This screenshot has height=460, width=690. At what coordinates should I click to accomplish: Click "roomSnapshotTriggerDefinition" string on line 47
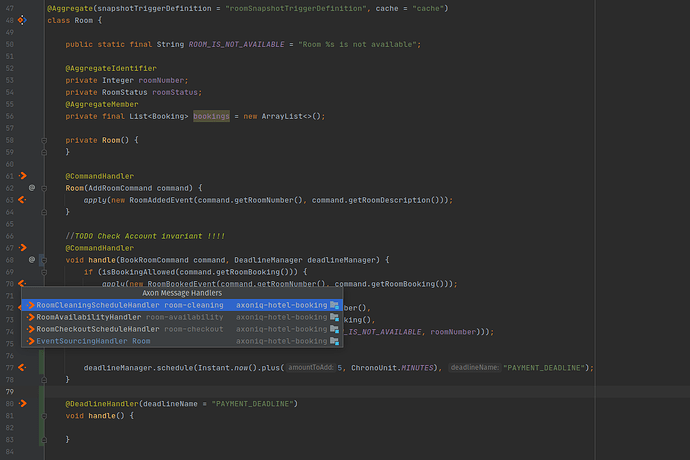tap(298, 8)
